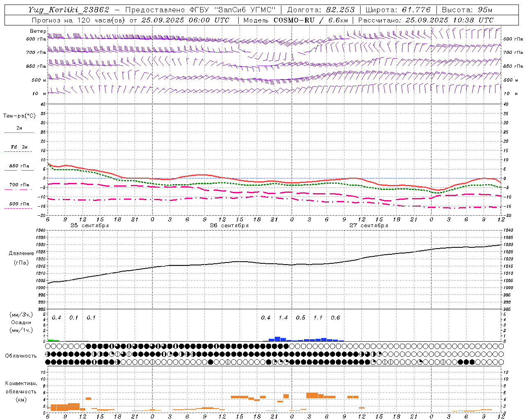Screen dimensions: 525x420
Task: Click the left axis pressure tick '1040'
Action: (41, 231)
